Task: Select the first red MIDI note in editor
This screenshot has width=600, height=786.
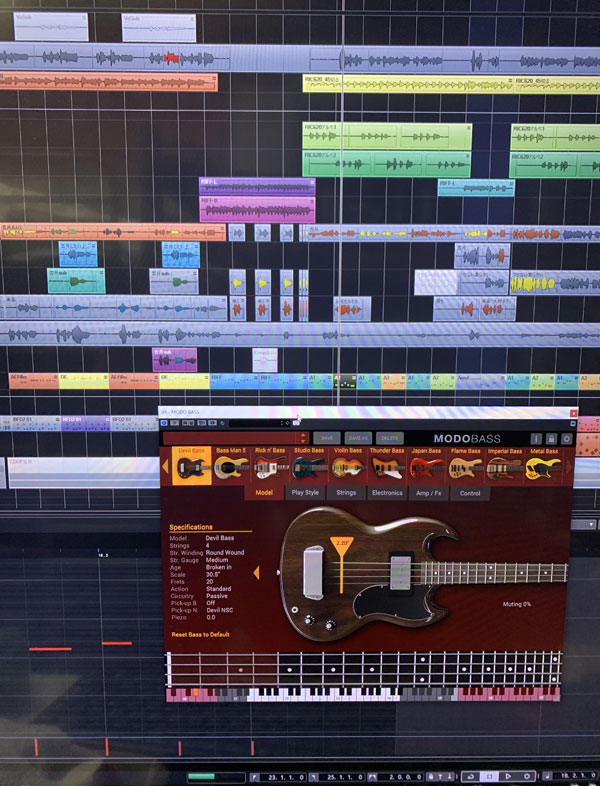Action: (x=50, y=649)
